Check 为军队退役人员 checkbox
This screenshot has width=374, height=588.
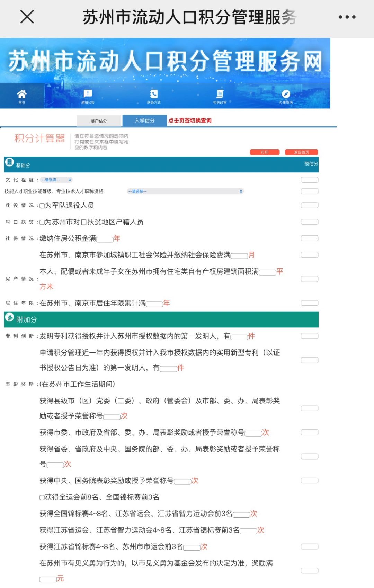pyautogui.click(x=42, y=206)
